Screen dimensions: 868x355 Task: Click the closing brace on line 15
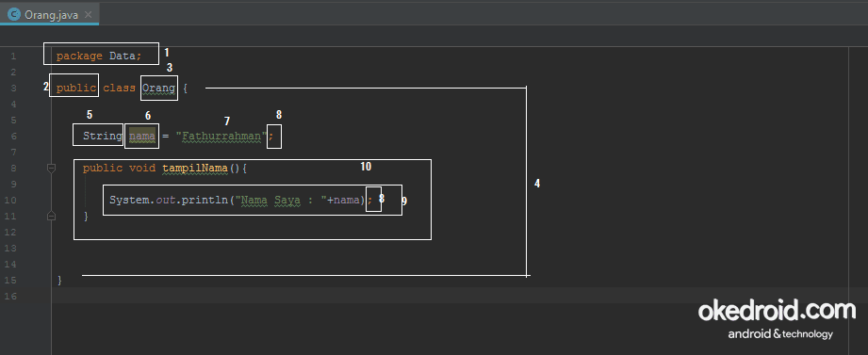pyautogui.click(x=59, y=281)
